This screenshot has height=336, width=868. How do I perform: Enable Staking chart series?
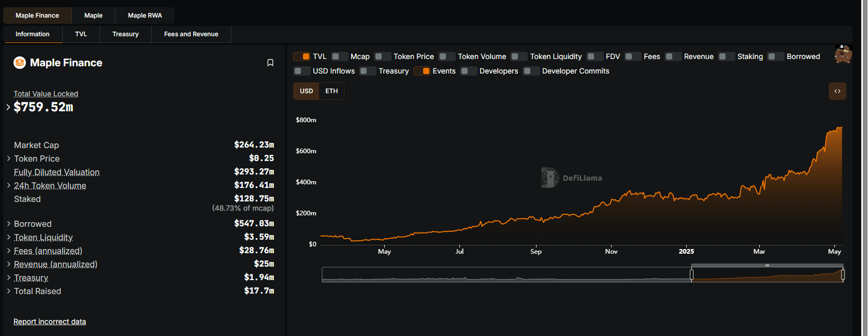click(x=727, y=56)
